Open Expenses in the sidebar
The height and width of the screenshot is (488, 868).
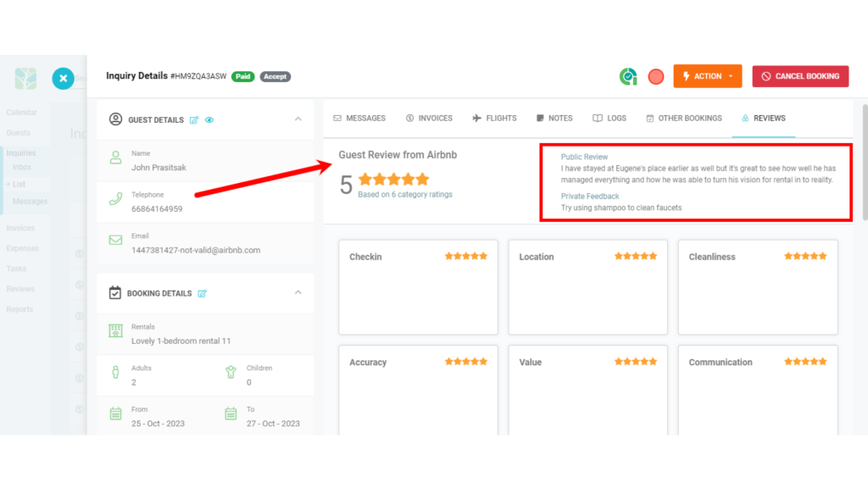click(23, 248)
